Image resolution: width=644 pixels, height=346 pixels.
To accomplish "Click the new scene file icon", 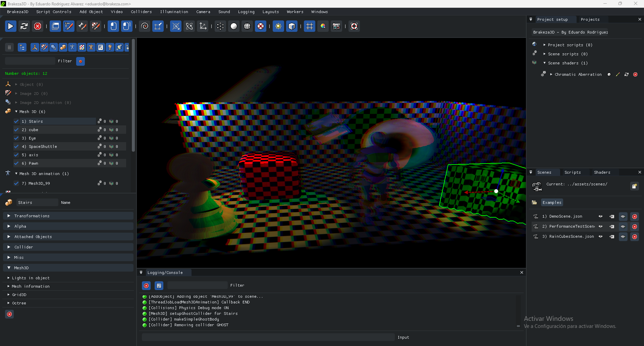I will tap(634, 186).
